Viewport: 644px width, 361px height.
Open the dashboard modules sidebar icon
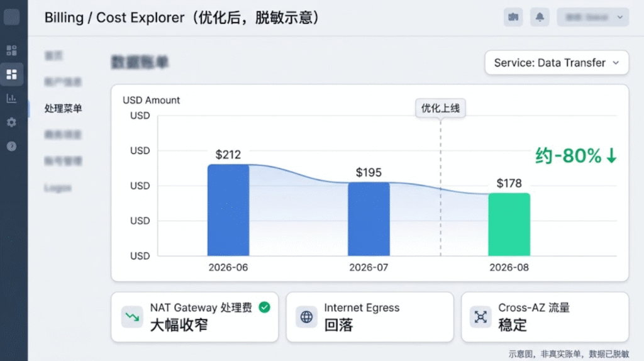11,50
